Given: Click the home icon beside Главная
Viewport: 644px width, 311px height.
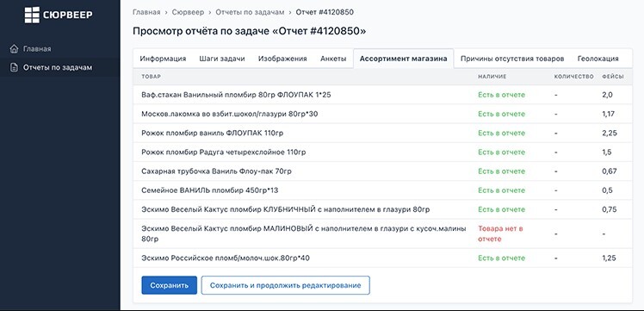Looking at the screenshot, I should (x=14, y=49).
